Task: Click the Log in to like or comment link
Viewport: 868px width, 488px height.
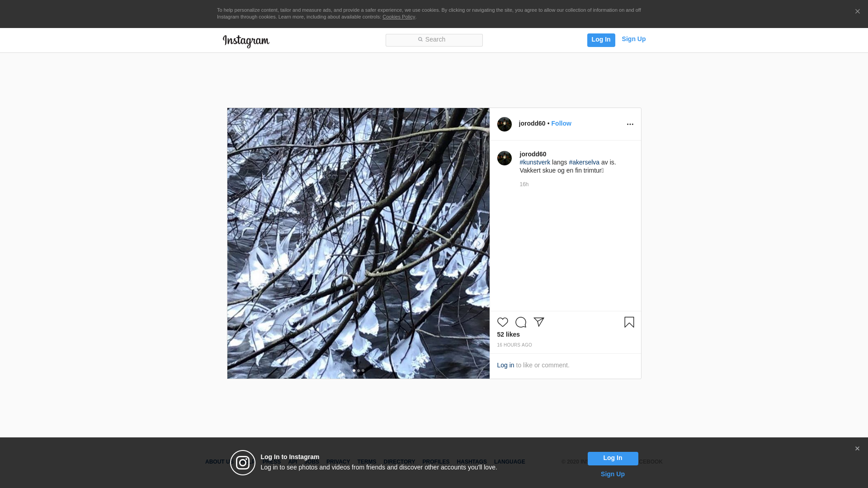Action: (505, 365)
